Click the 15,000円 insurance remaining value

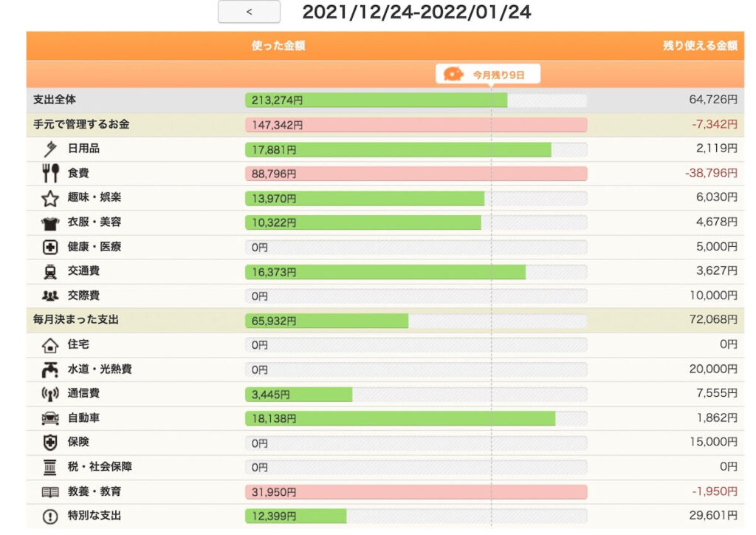713,442
